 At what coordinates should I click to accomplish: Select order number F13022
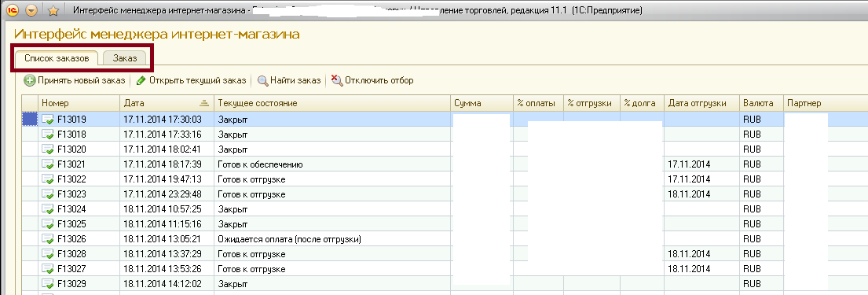[x=72, y=179]
